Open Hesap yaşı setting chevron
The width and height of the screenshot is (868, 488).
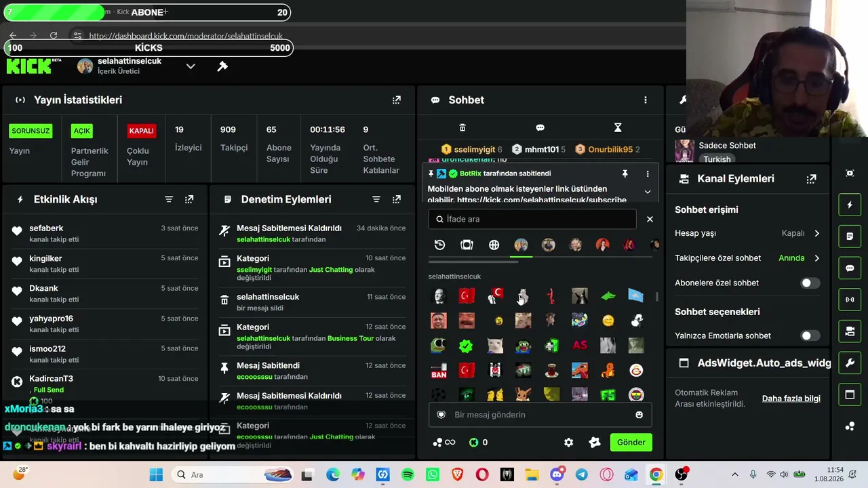pyautogui.click(x=816, y=233)
